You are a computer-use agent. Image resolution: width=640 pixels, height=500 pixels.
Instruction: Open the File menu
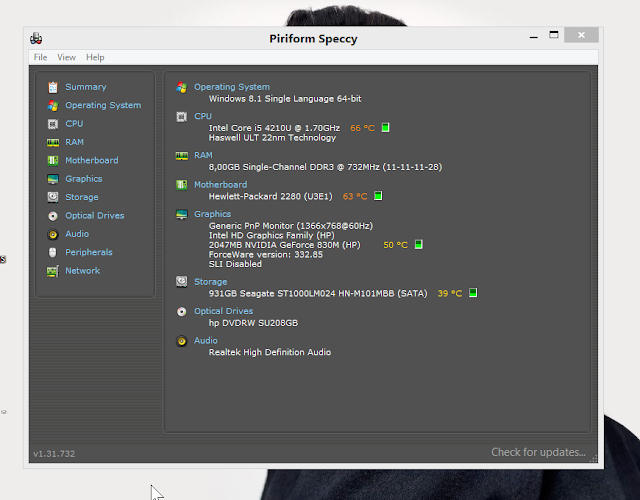tap(40, 58)
